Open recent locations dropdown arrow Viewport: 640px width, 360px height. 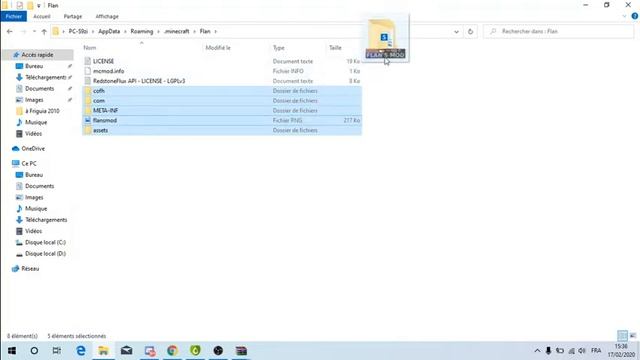point(34,31)
